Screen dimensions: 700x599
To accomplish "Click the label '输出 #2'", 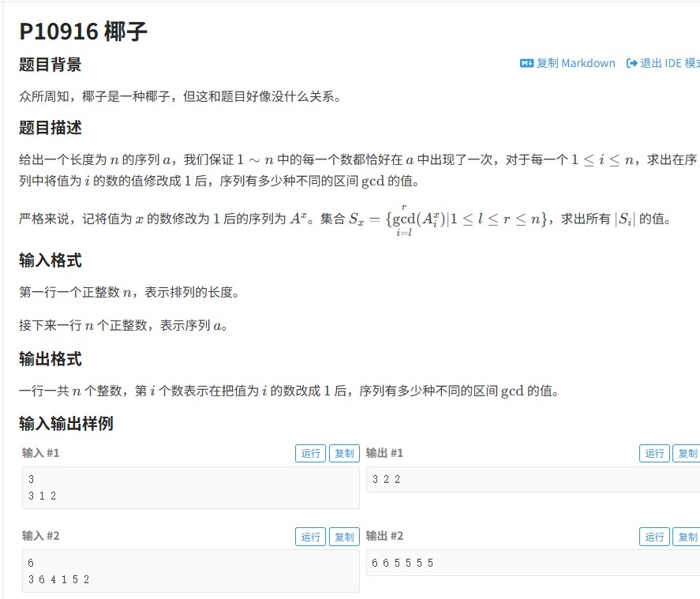I will click(384, 536).
